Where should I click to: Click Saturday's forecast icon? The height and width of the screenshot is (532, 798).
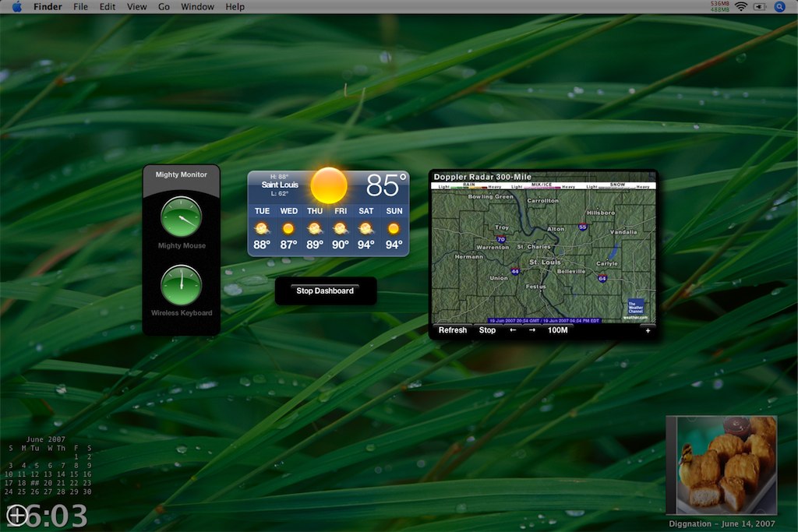(365, 228)
